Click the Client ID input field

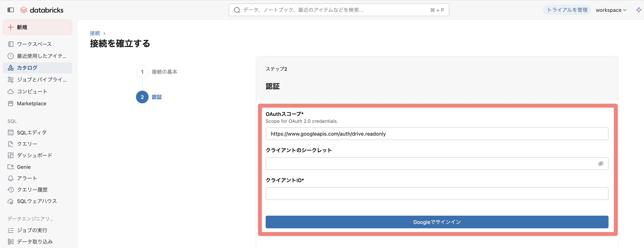coord(437,194)
